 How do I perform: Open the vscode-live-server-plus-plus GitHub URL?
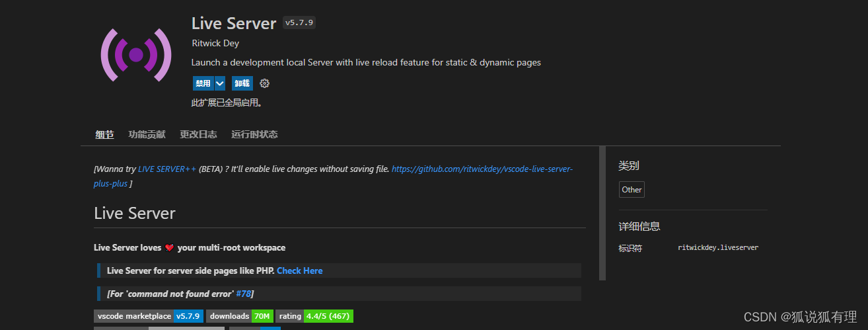[x=482, y=169]
